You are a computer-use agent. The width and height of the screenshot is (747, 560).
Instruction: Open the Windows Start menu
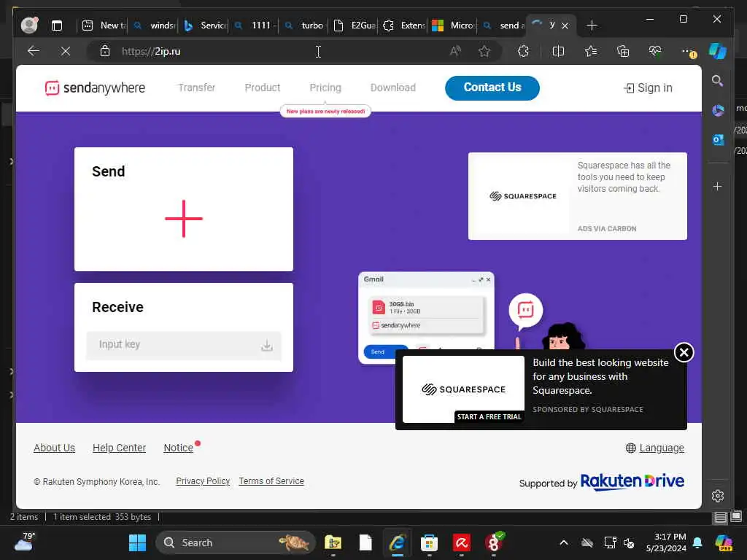coord(137,542)
